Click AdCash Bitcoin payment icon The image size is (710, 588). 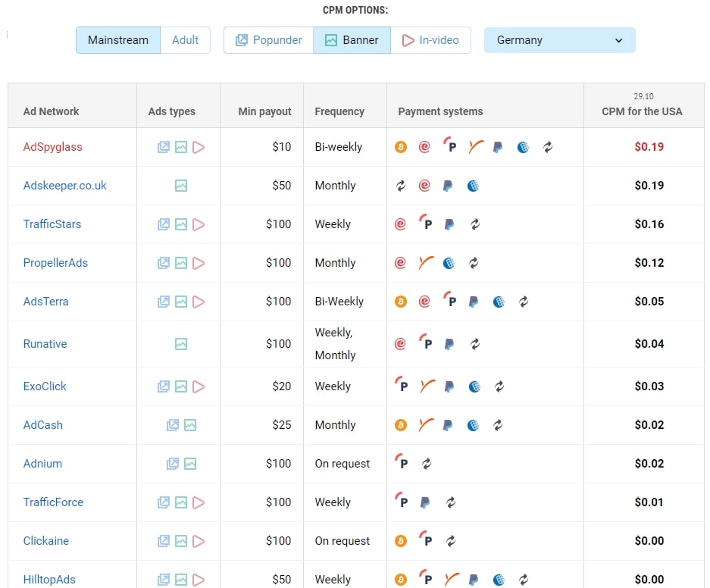(x=401, y=425)
